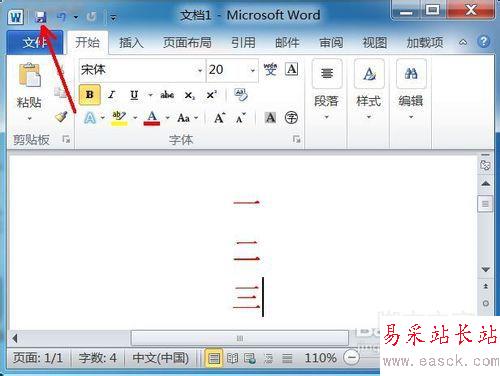This screenshot has height=376, width=500.
Task: Switch to the 插入 tab
Action: point(131,42)
